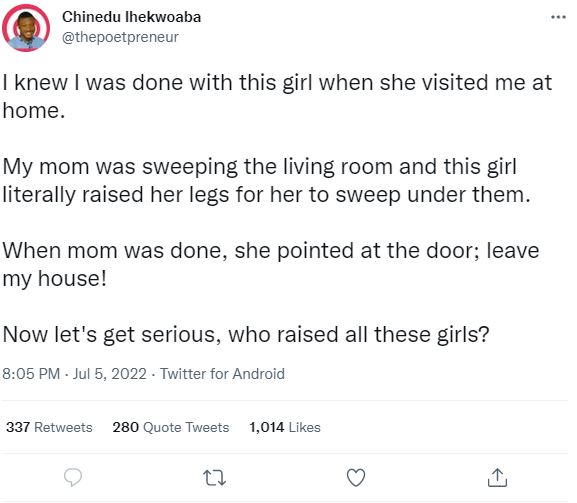Click the 'When mom was done' line
The width and height of the screenshot is (577, 503).
[x=271, y=250]
